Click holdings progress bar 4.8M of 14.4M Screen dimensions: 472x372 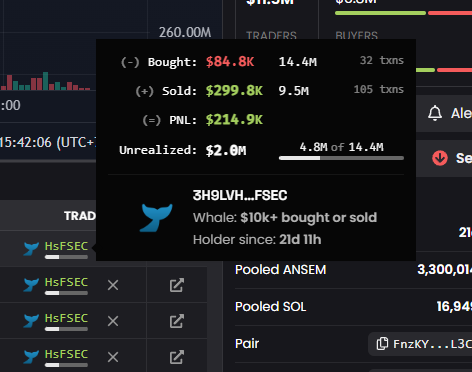pyautogui.click(x=341, y=158)
